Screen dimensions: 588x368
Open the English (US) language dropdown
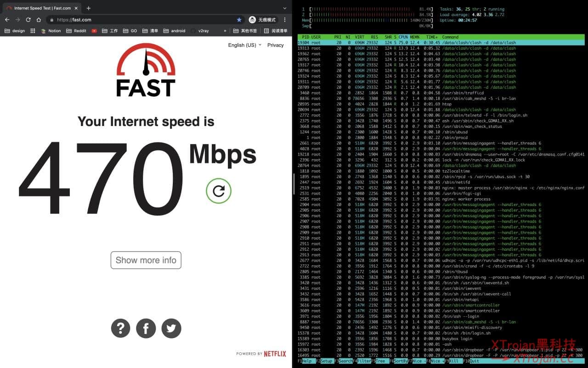click(x=244, y=45)
